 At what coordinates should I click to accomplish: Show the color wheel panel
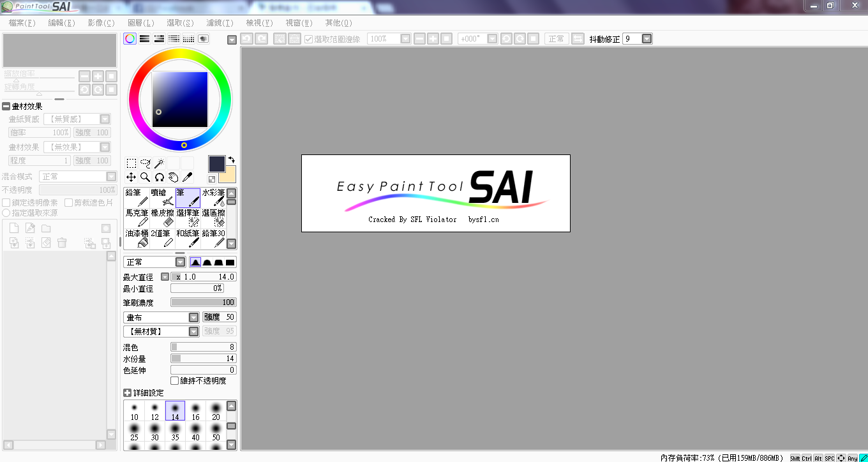130,39
